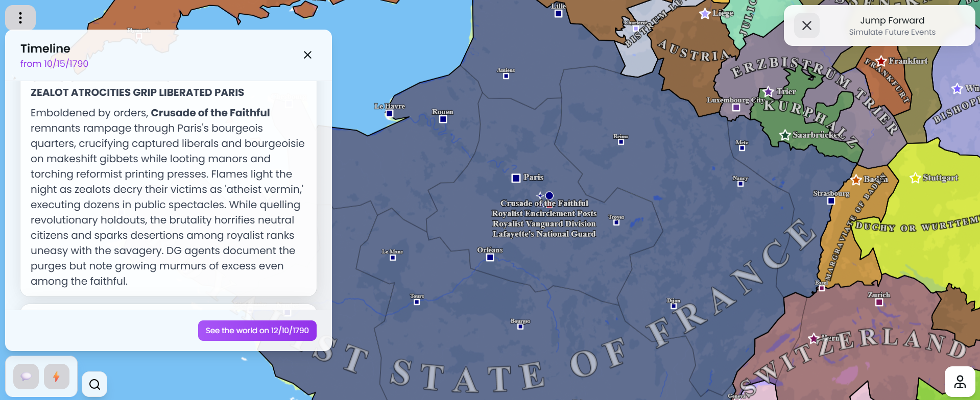
Task: Click the bold Crusade of the Faithful link
Action: point(210,113)
